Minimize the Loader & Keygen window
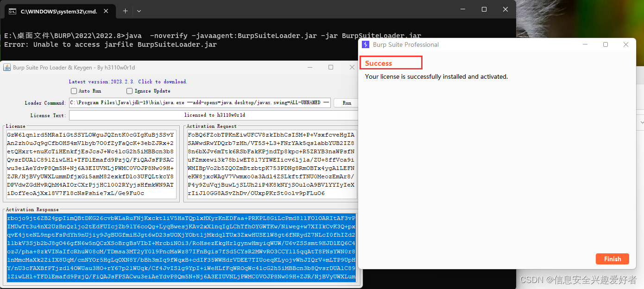The height and width of the screenshot is (289, 644). 310,67
